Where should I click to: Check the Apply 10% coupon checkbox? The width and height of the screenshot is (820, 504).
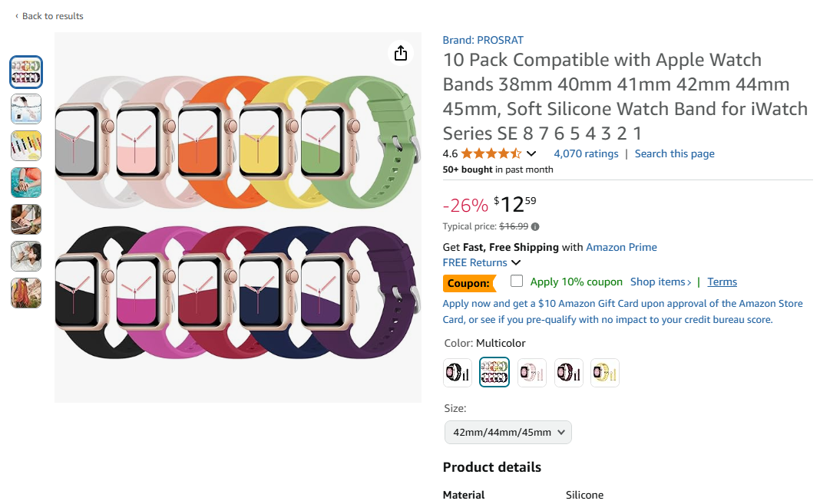click(x=516, y=282)
